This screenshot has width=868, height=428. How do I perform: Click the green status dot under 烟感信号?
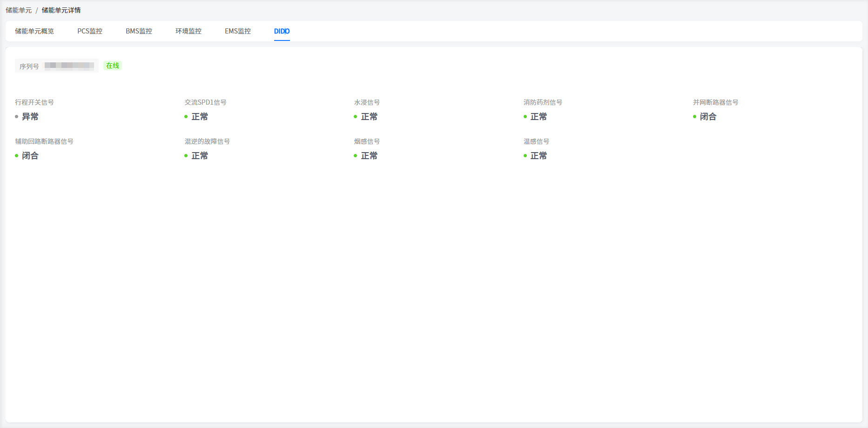tap(356, 156)
